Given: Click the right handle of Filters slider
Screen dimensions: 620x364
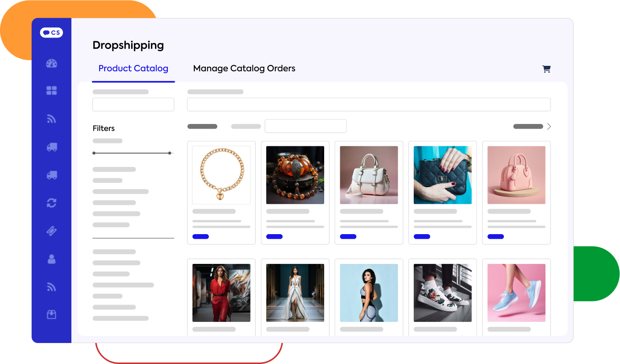Looking at the screenshot, I should click(x=170, y=153).
